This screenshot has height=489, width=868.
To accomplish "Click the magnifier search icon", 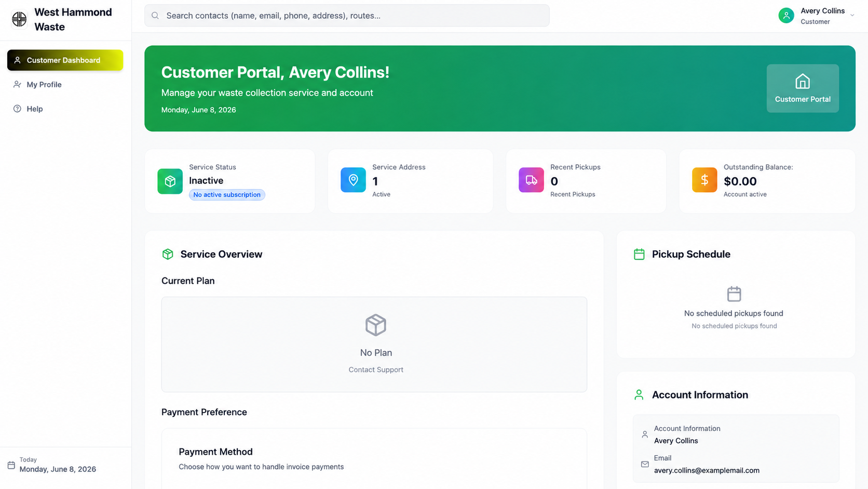I will [155, 16].
